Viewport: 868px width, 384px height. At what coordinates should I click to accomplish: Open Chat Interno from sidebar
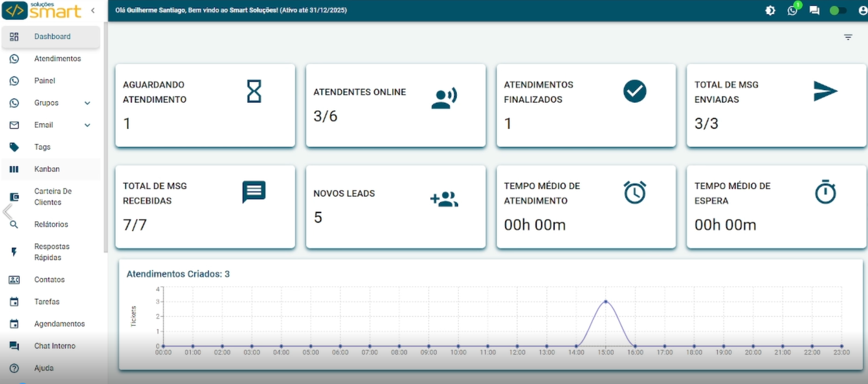click(x=50, y=346)
